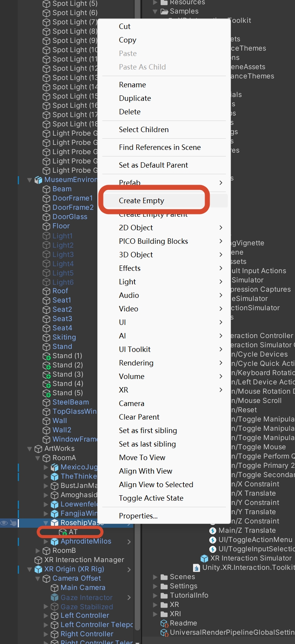This screenshot has height=644, width=295.
Task: Select the disabled Light3 hierarchy row
Action: 63,255
